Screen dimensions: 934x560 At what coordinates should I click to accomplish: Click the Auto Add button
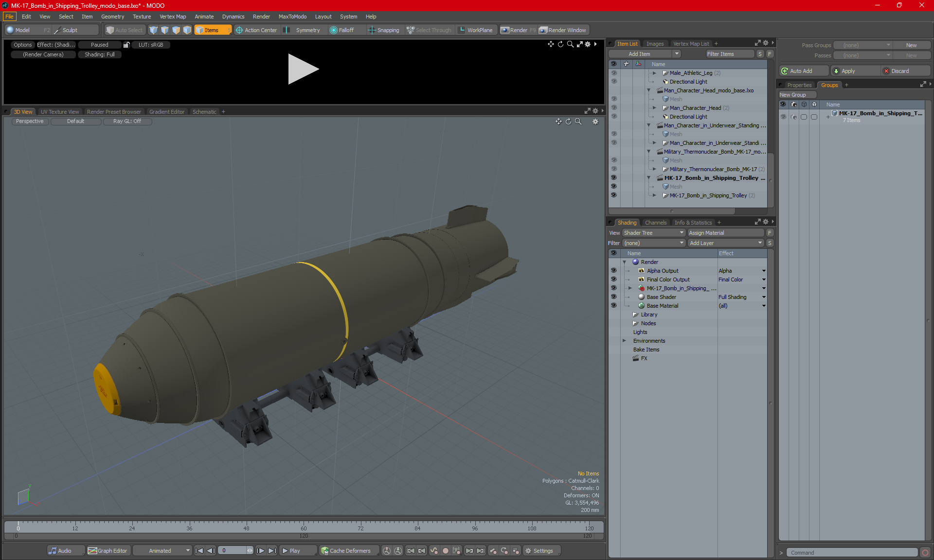pyautogui.click(x=800, y=71)
